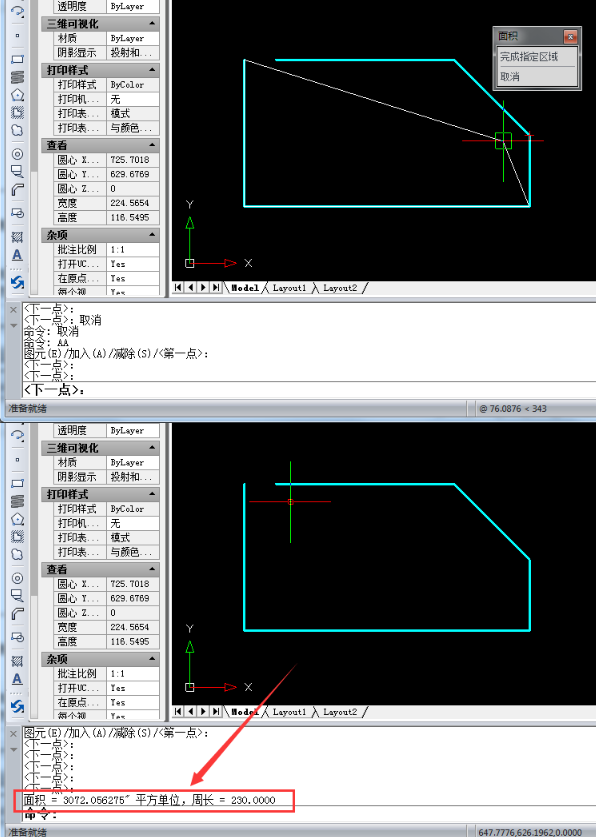Close the 面积 popup window
The image size is (596, 837).
point(570,36)
